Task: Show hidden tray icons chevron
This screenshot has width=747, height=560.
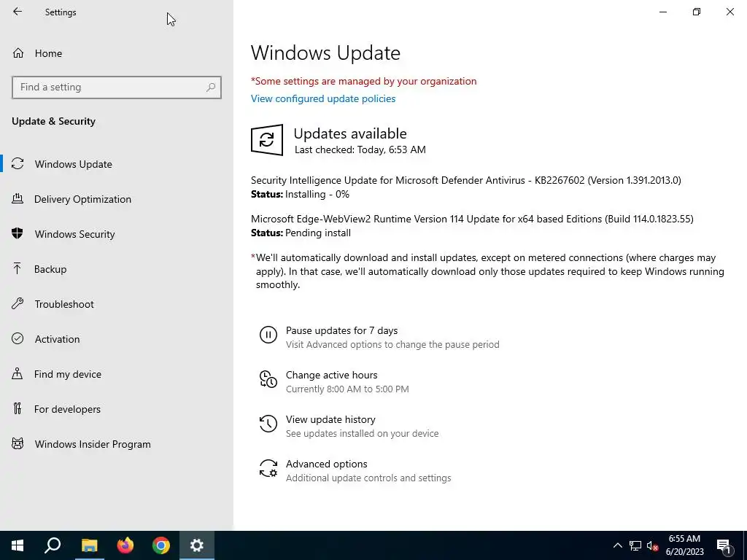Action: 617,545
